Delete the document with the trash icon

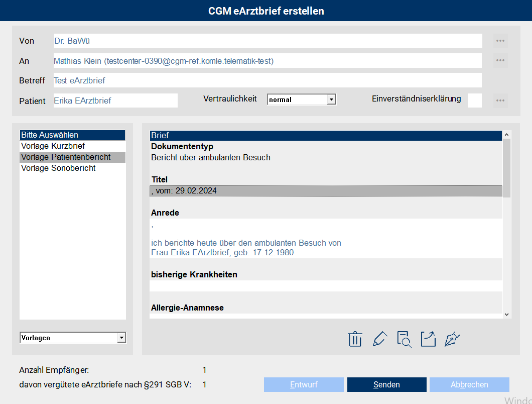pos(355,339)
